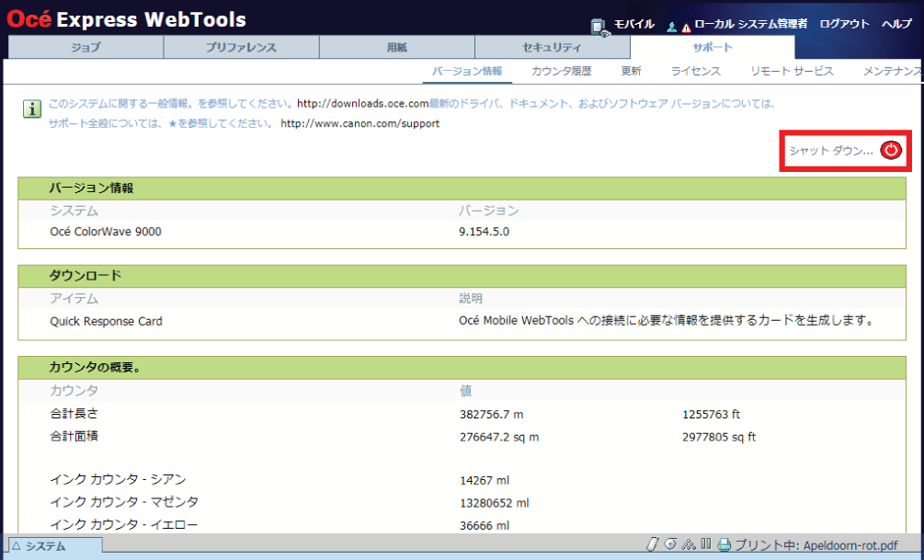
Task: Open the メンテナンス sub-tab
Action: [x=894, y=72]
